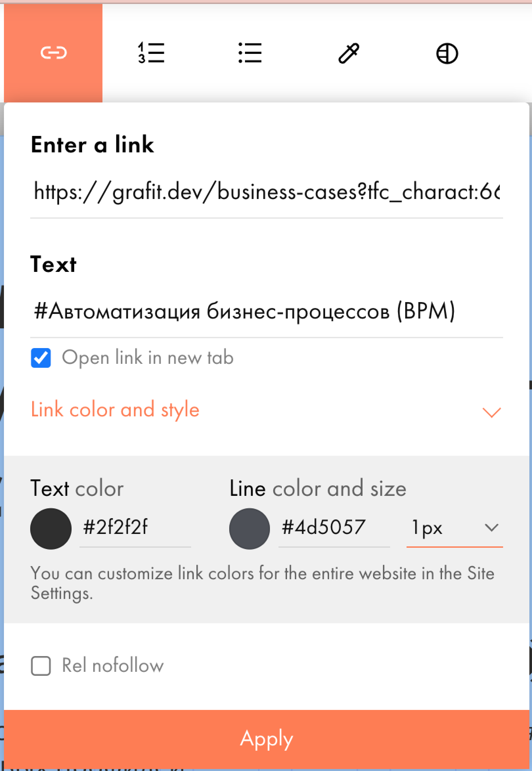Collapse the Link color and style section
Screen dimensions: 532x771
pyautogui.click(x=115, y=409)
